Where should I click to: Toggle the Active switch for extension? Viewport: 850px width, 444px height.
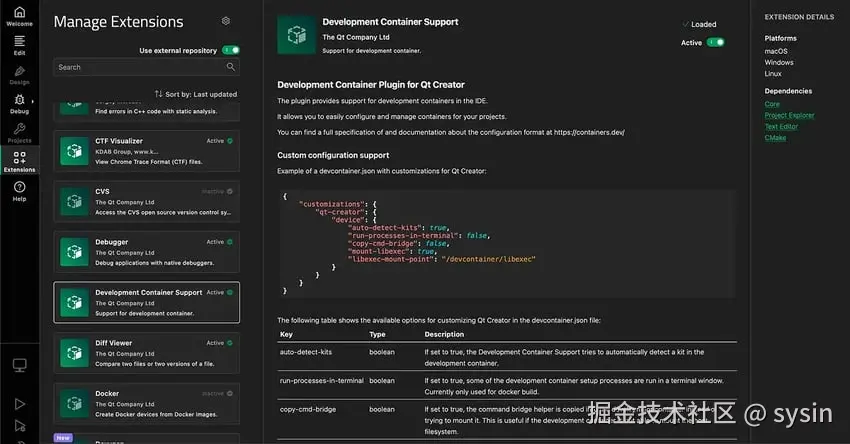[716, 42]
